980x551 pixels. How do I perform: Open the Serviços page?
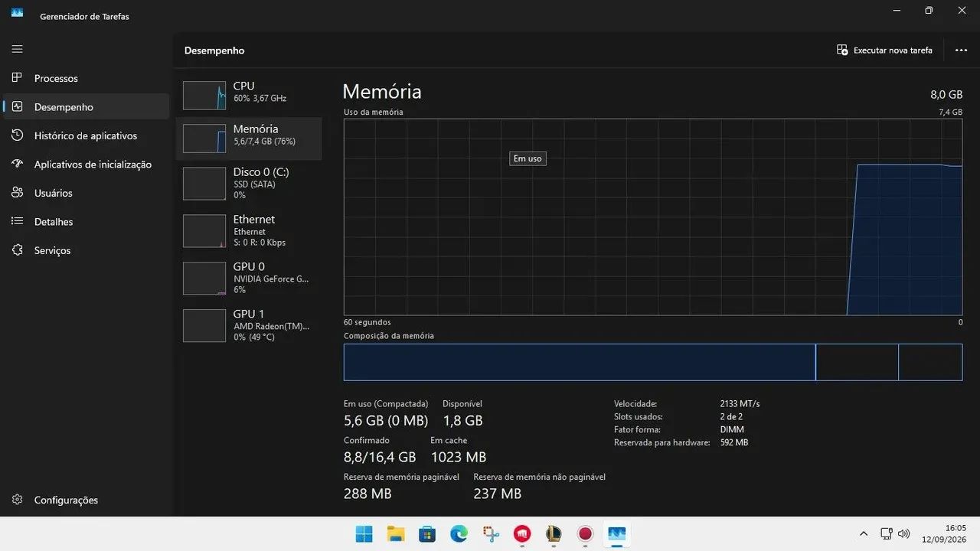pyautogui.click(x=86, y=250)
